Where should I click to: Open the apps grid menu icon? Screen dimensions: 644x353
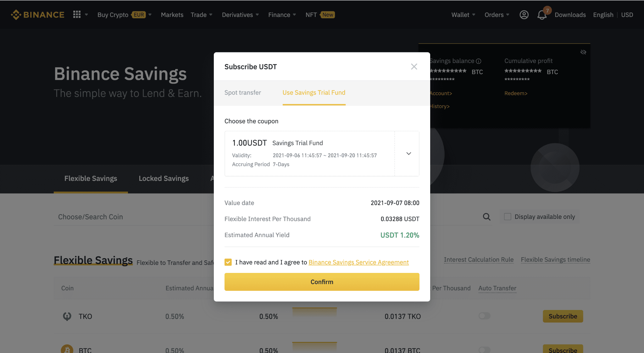pos(77,14)
